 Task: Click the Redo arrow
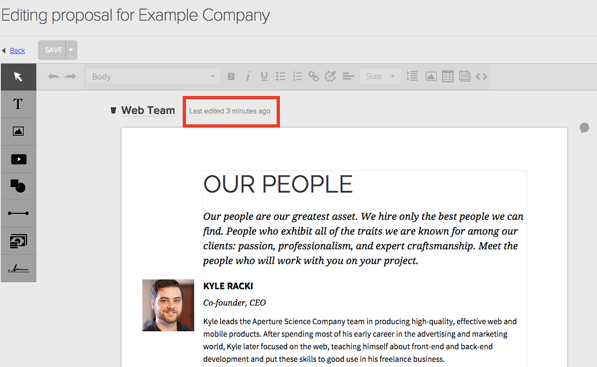pyautogui.click(x=70, y=77)
